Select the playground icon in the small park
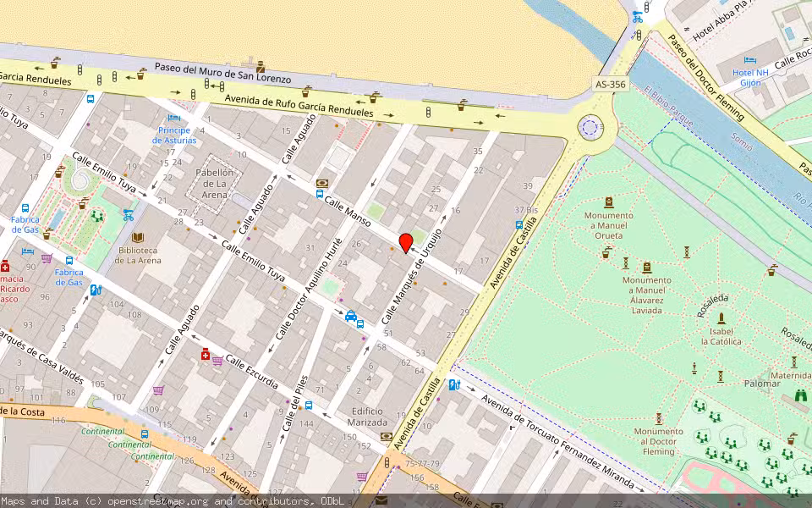Image resolution: width=812 pixels, height=508 pixels. [97, 217]
